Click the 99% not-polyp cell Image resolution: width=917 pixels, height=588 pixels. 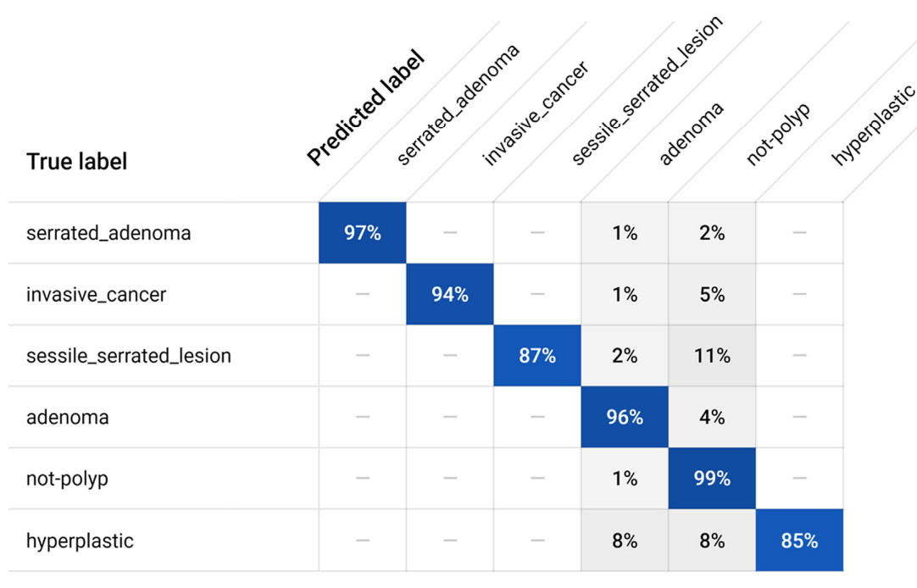pyautogui.click(x=712, y=479)
